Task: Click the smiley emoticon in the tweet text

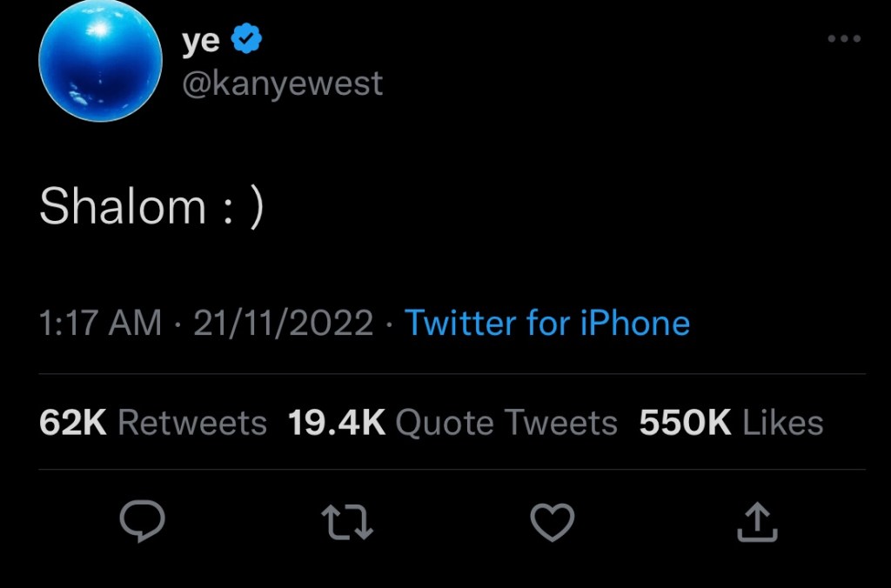Action: pyautogui.click(x=244, y=209)
